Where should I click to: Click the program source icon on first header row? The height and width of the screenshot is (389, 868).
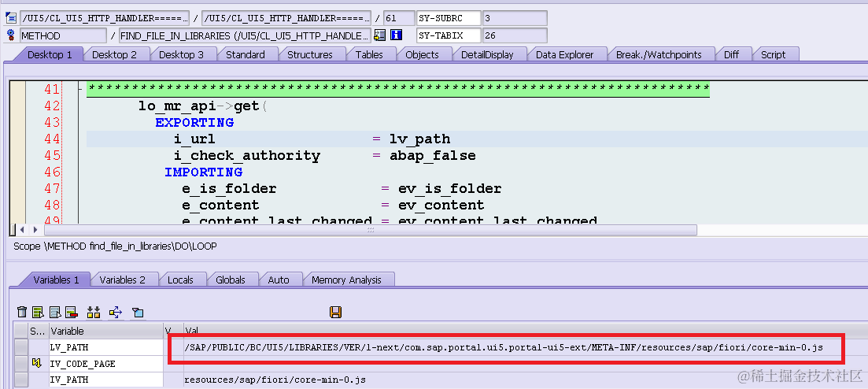pos(10,18)
